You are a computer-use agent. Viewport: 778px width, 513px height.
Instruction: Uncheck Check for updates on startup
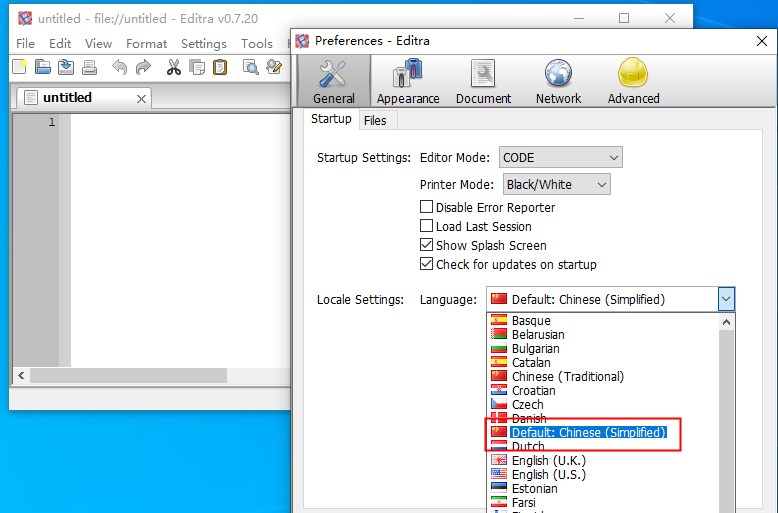(x=426, y=263)
